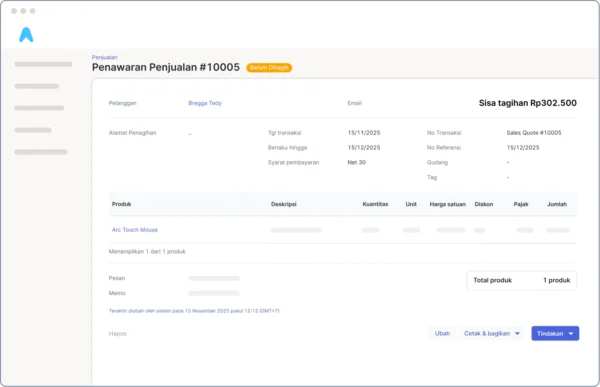Select the first sidebar menu placeholder
600x387 pixels.
[x=43, y=64]
